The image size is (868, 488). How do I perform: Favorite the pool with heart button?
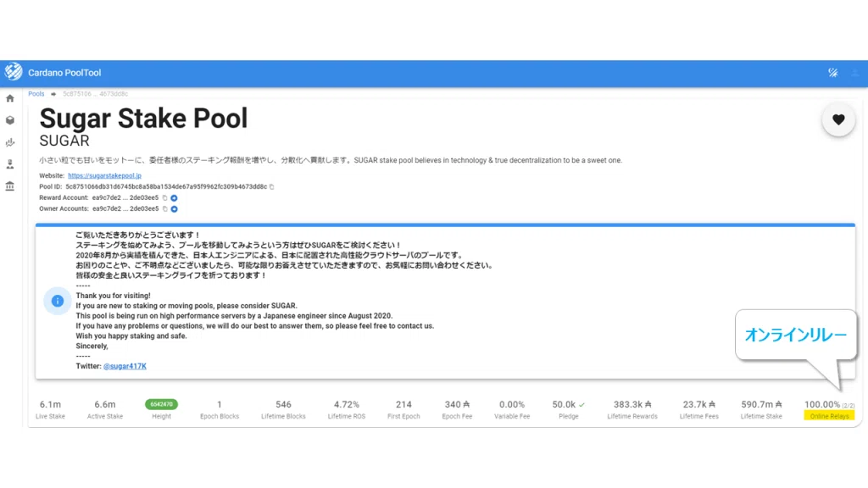(x=838, y=119)
